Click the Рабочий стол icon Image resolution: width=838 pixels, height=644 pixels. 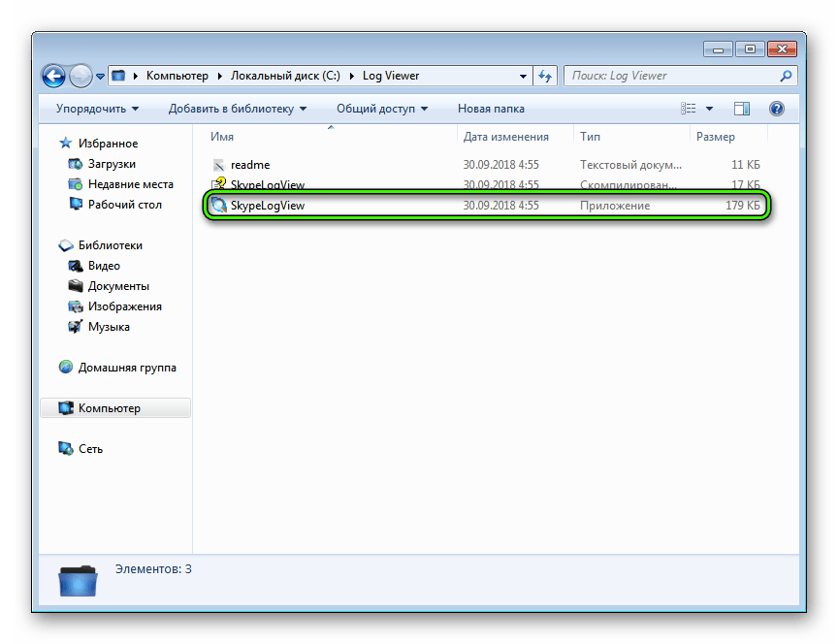tap(76, 204)
